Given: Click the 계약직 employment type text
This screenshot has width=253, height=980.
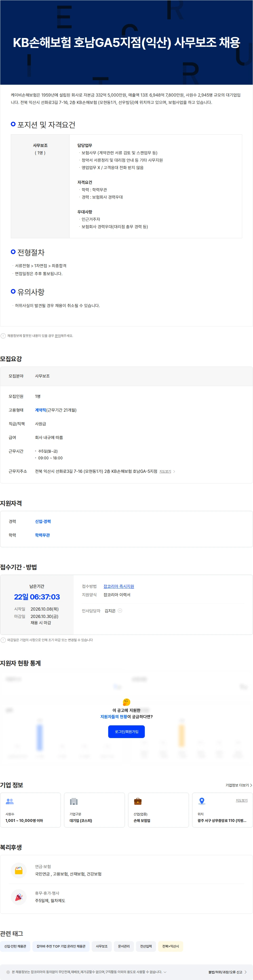Looking at the screenshot, I should pyautogui.click(x=40, y=410).
